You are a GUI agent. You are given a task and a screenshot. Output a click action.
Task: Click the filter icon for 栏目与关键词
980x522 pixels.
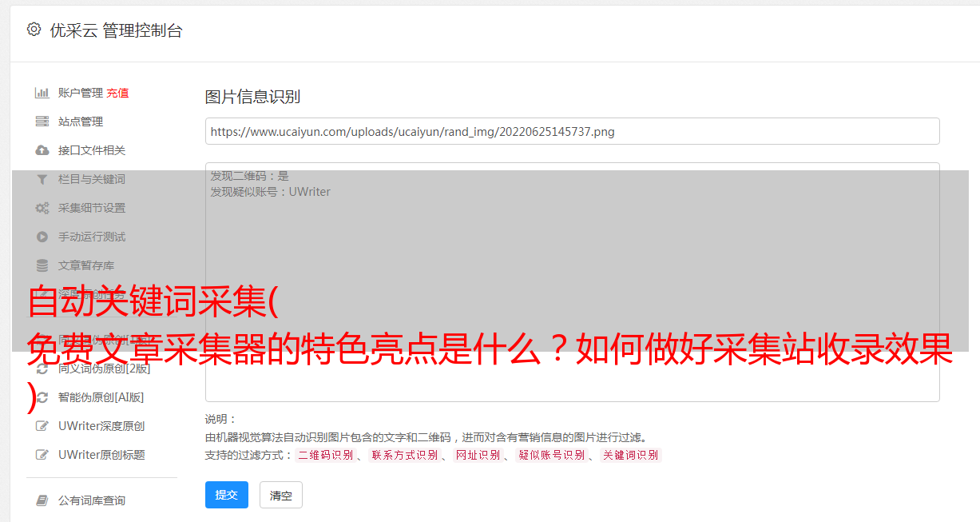point(42,179)
